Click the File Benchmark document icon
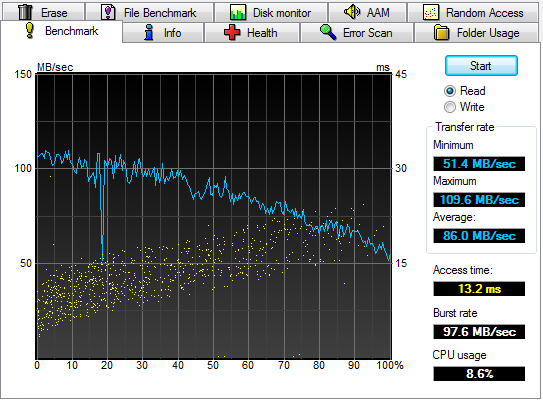 (108, 12)
